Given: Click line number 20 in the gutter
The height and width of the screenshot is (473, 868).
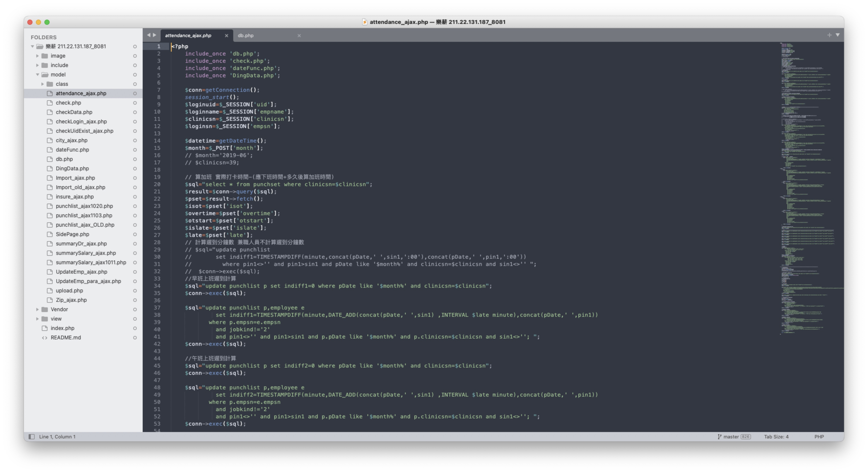Looking at the screenshot, I should 157,184.
